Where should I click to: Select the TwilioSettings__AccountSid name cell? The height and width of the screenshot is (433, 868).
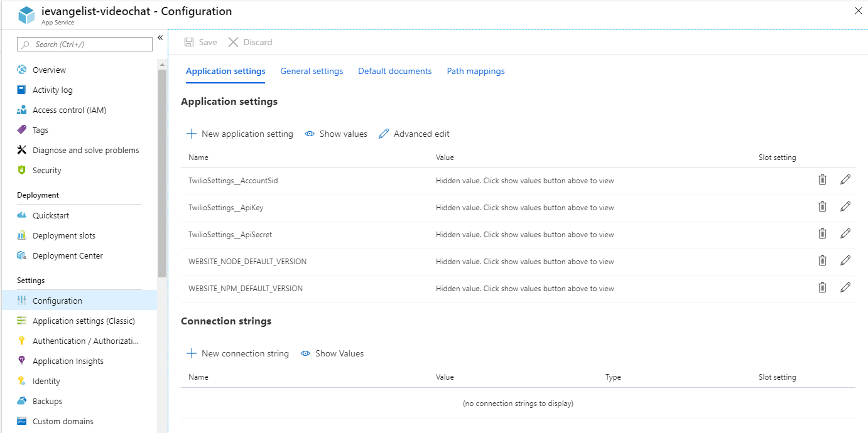233,181
